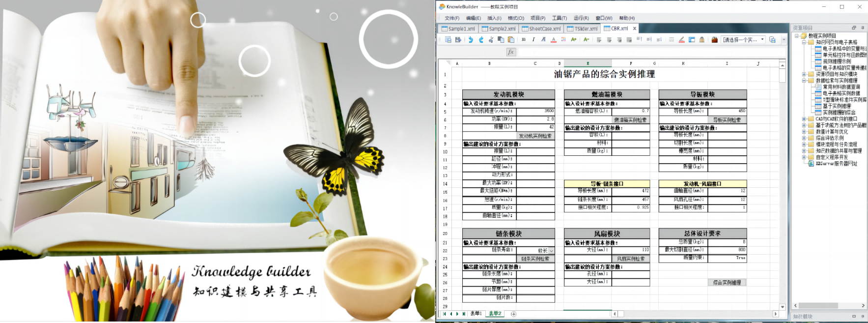Image resolution: width=868 pixels, height=323 pixels.
Task: Click the increase font size A+ icon
Action: pos(573,40)
